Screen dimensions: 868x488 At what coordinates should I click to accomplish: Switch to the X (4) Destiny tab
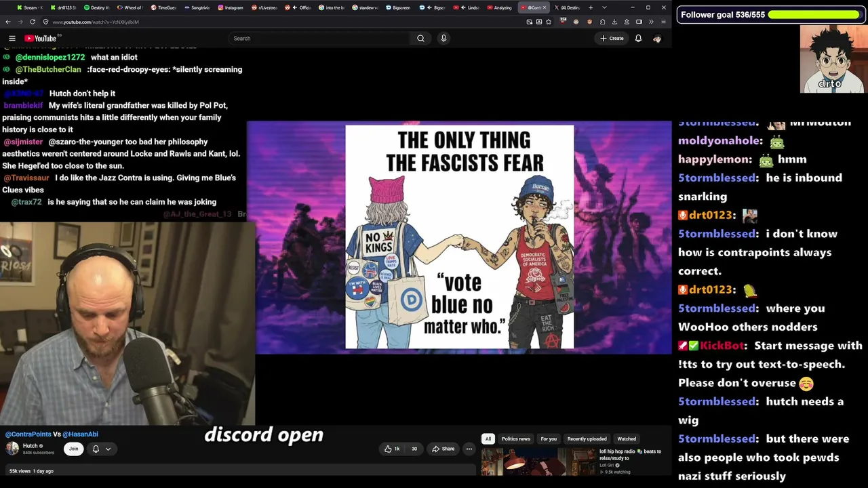click(568, 7)
